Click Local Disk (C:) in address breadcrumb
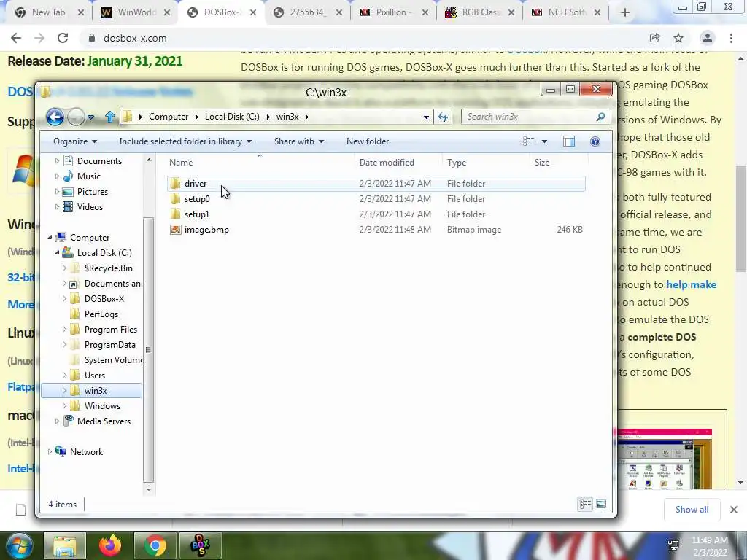The width and height of the screenshot is (747, 560). tap(232, 117)
